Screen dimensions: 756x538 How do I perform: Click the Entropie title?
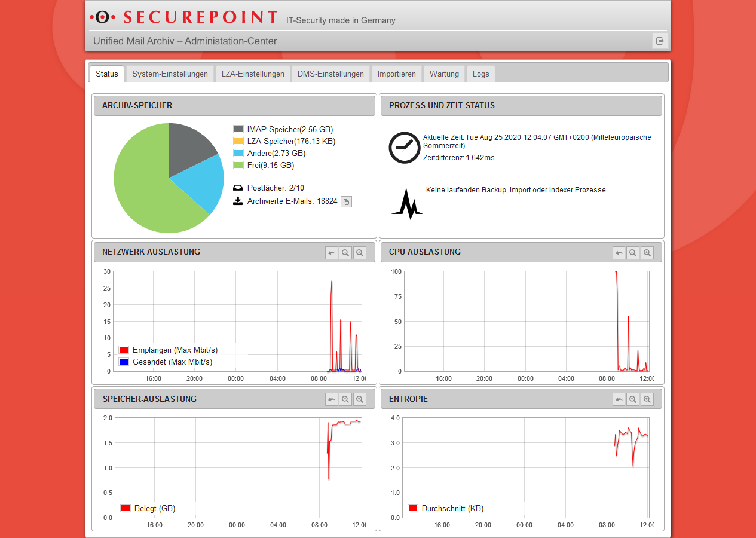[x=408, y=398]
